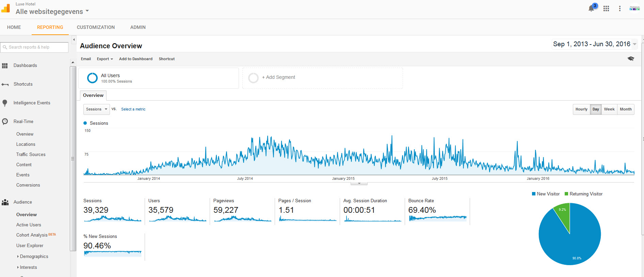Click the Sessions 39,329 metric sparkline

[113, 219]
